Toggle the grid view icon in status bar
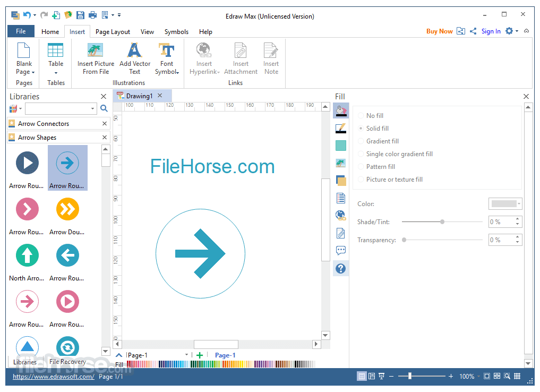Image resolution: width=540 pixels, height=392 pixels. pos(517,376)
